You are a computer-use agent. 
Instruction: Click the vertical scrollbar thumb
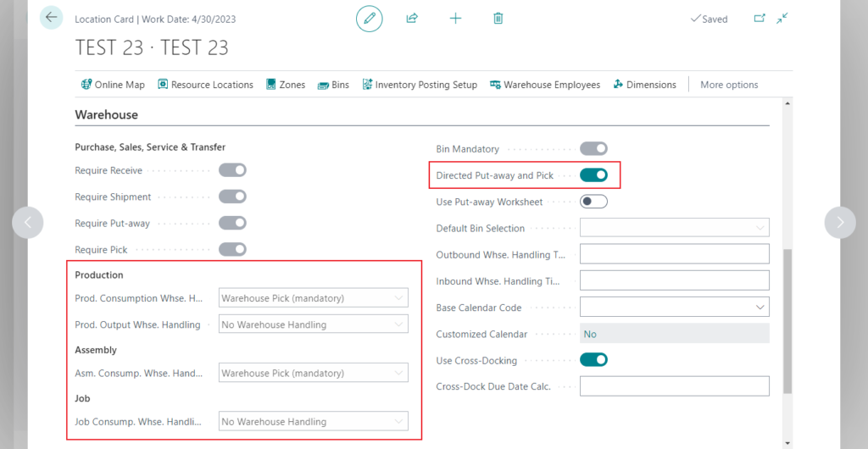tap(787, 321)
